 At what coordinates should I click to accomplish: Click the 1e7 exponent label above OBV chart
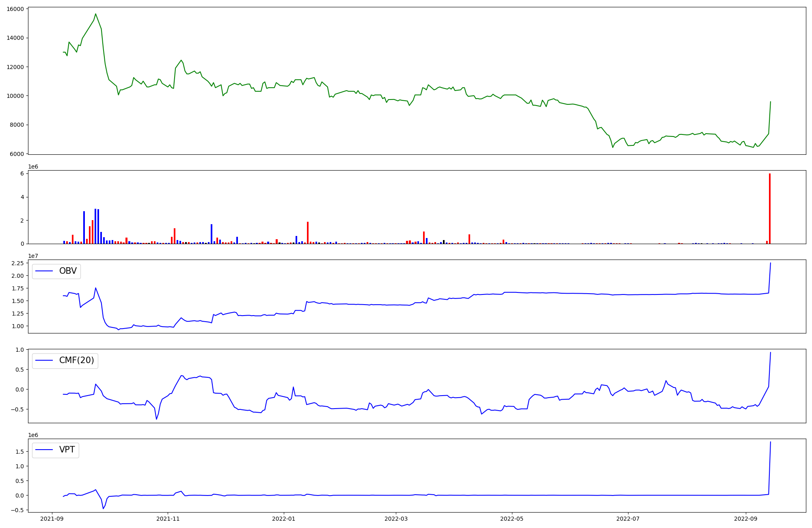point(33,256)
